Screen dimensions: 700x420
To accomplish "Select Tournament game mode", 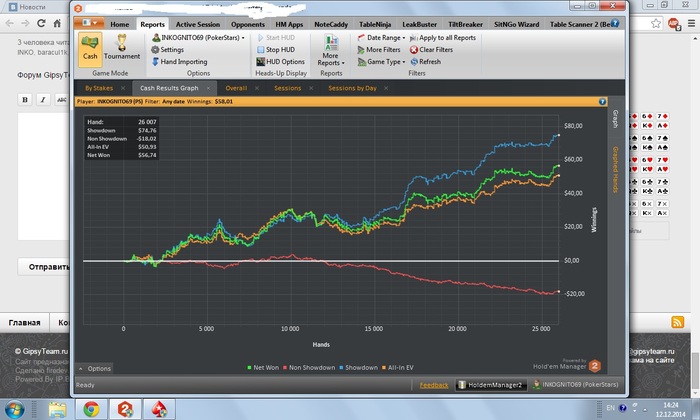I will (x=122, y=49).
